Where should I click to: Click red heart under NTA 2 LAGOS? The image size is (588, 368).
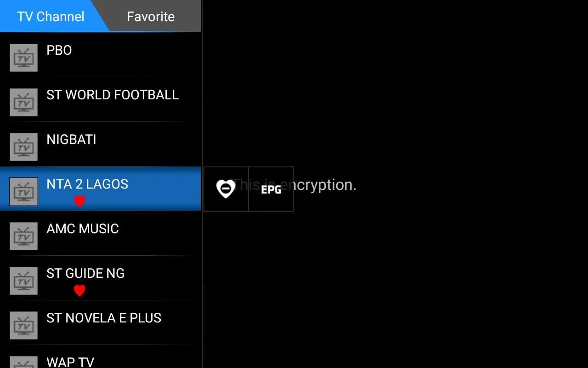tap(79, 201)
